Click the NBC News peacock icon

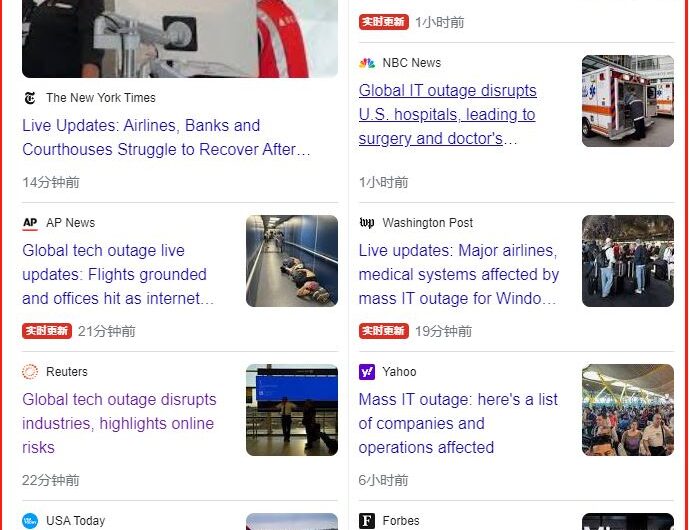pyautogui.click(x=366, y=63)
